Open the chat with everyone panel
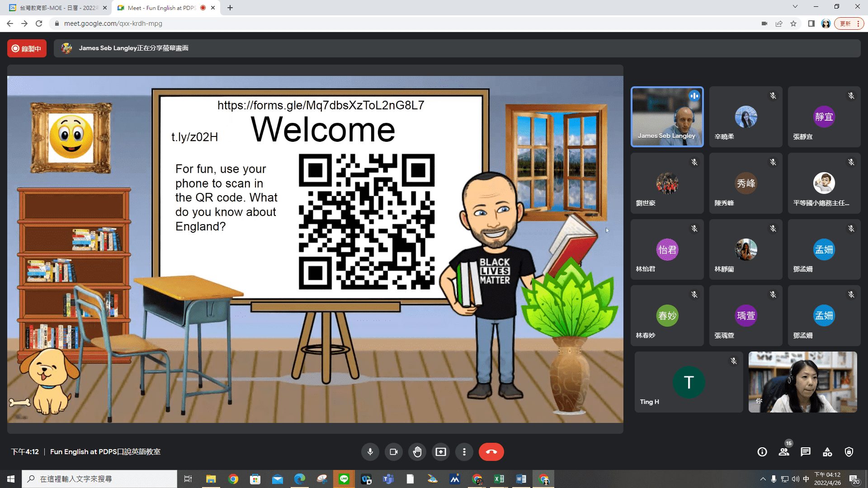868x488 pixels. [x=806, y=452]
